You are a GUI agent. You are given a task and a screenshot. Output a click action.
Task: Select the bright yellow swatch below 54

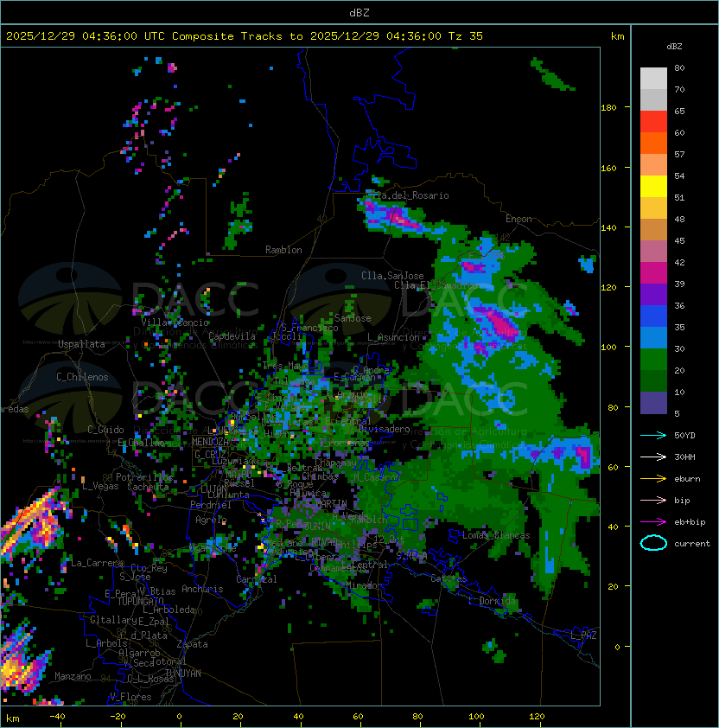coord(653,186)
